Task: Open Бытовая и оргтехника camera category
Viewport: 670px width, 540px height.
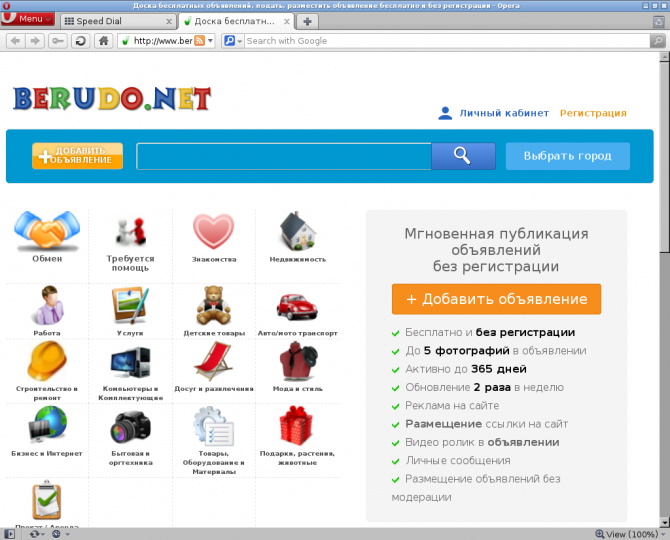Action: pyautogui.click(x=130, y=438)
